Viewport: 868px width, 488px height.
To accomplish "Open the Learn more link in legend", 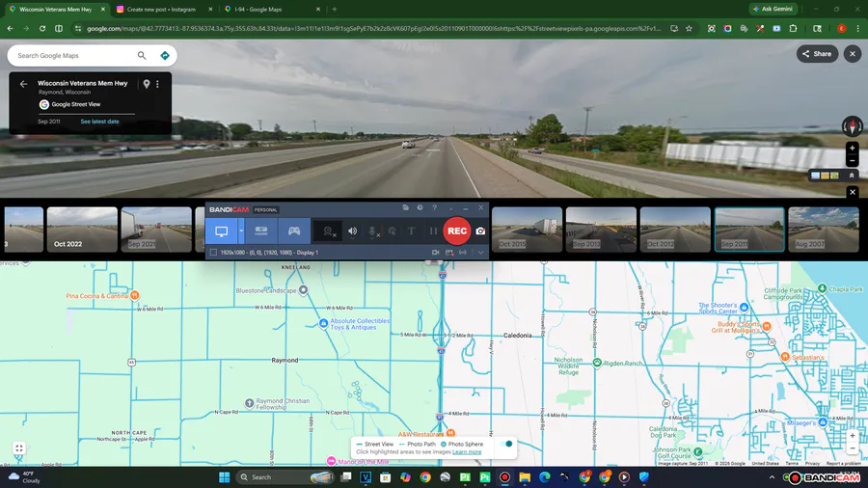I will coord(467,452).
